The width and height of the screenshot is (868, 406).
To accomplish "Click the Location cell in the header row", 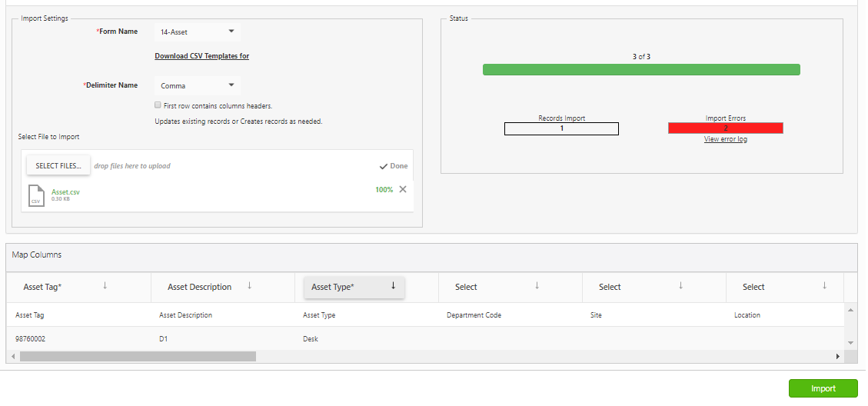I will [784, 314].
